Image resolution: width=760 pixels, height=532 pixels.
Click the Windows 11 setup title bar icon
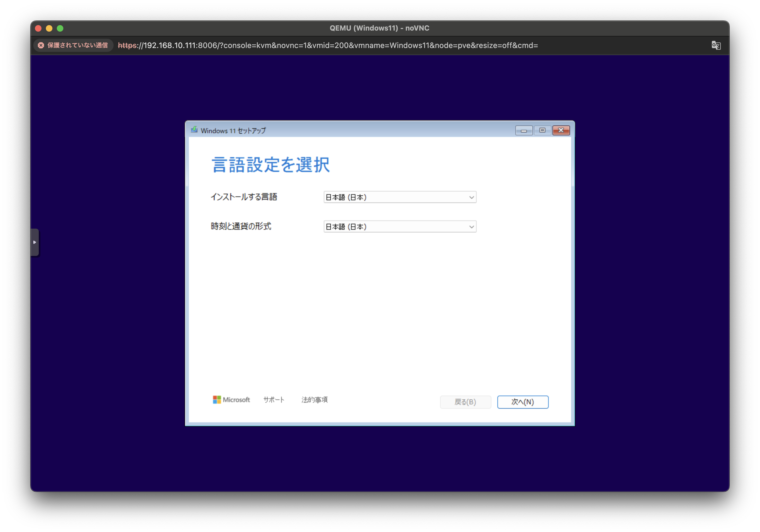point(194,130)
